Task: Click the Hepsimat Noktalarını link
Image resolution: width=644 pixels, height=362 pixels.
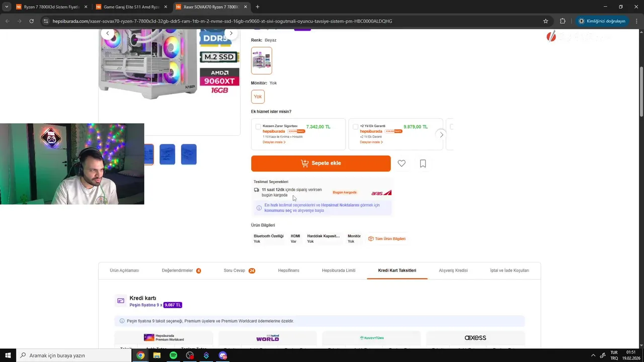Action: 340,205
